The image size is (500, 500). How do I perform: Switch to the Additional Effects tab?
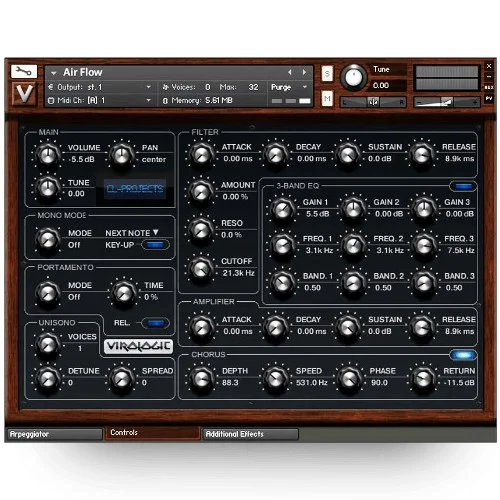click(251, 434)
